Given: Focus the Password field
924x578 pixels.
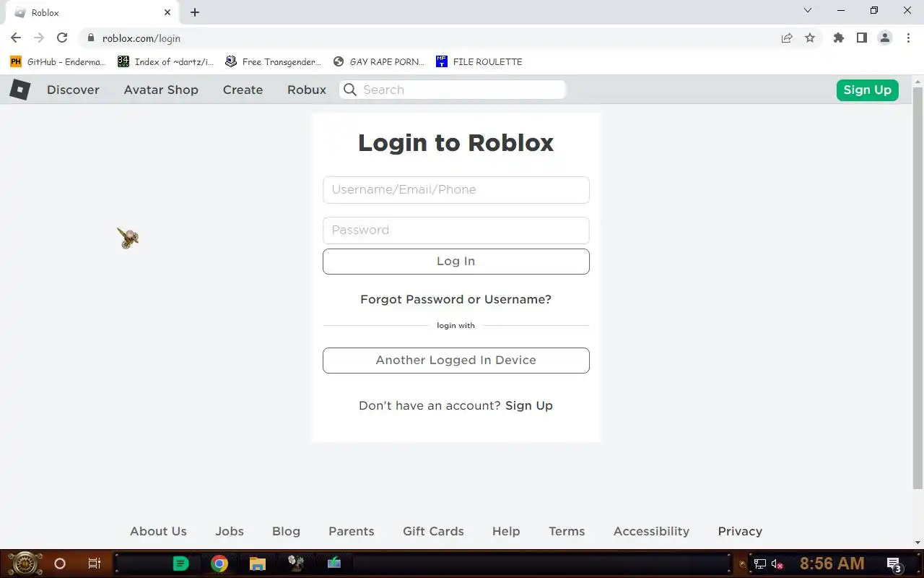Looking at the screenshot, I should 456,230.
